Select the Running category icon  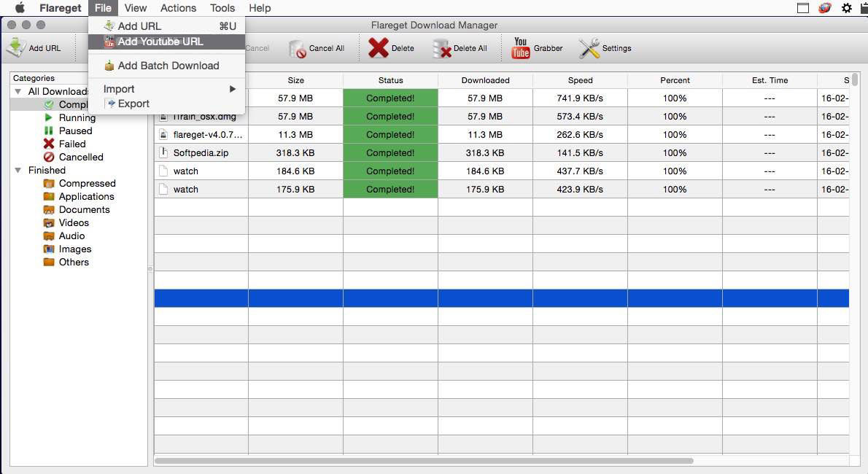pos(48,117)
